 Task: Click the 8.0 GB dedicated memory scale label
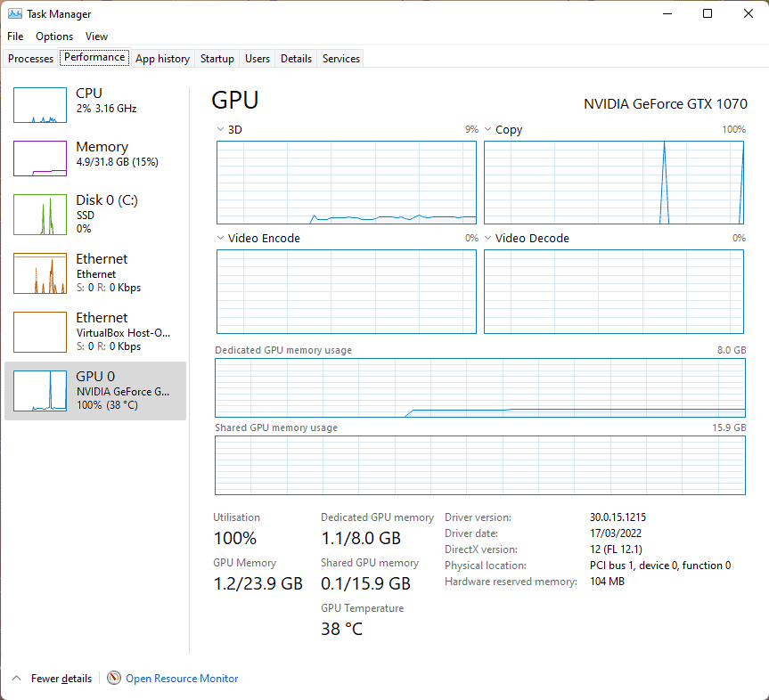point(732,350)
